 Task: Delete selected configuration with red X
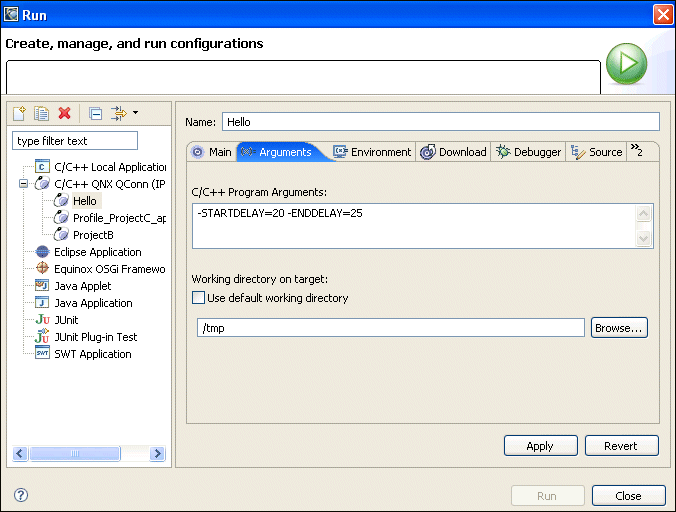tap(64, 114)
